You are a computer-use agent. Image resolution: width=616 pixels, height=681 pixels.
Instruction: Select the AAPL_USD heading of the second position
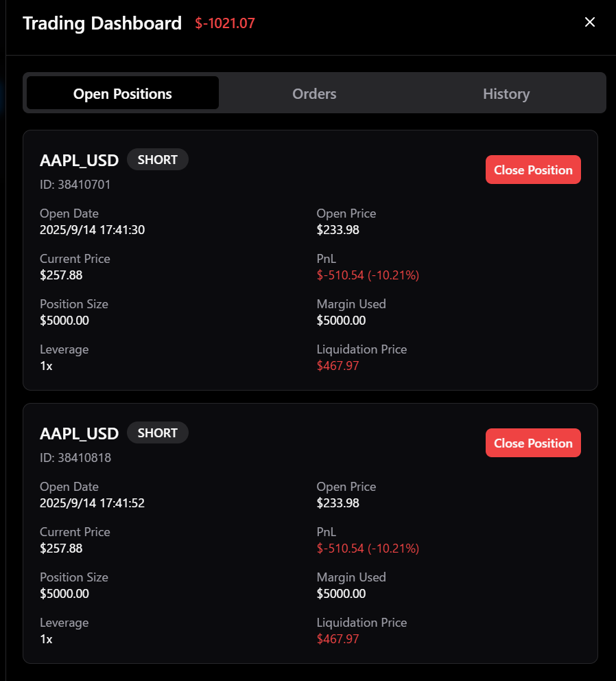(x=80, y=434)
